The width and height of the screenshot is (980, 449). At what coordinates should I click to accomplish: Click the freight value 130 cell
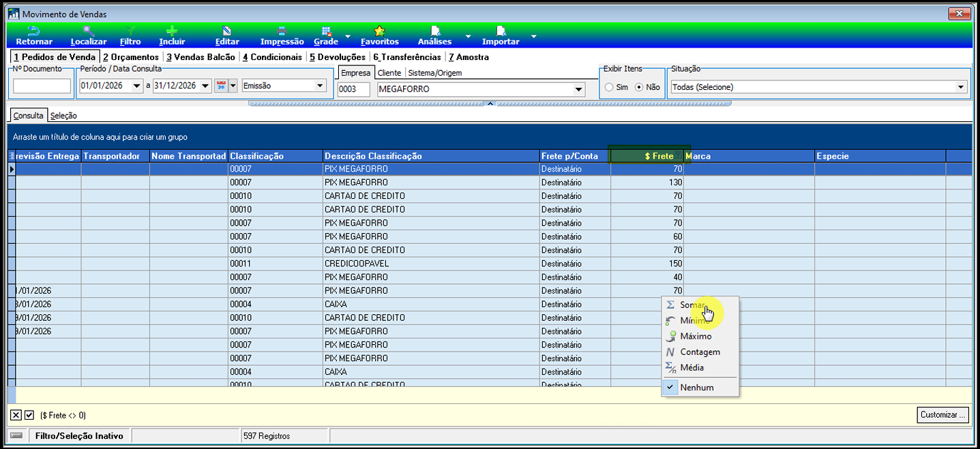point(647,183)
